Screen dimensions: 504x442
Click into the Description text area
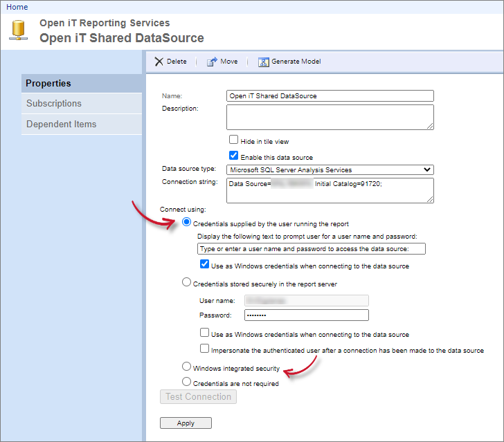click(330, 118)
